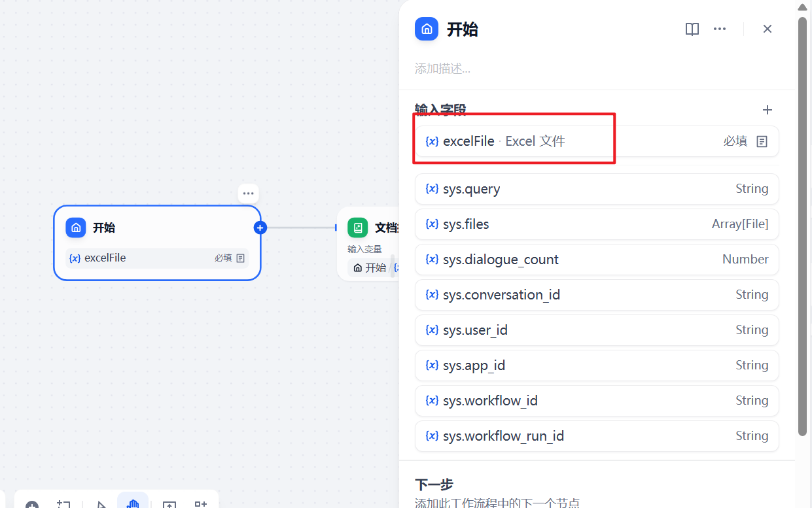Screen dimensions: 812x508
Task: Click the export image icon in toolbar
Action: point(169,505)
